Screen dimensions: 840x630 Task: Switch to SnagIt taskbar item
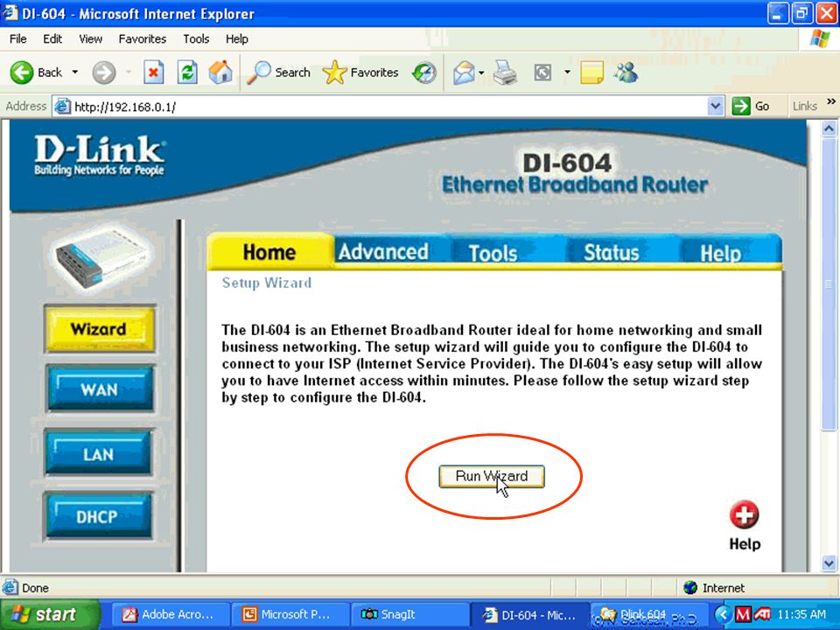(x=409, y=614)
